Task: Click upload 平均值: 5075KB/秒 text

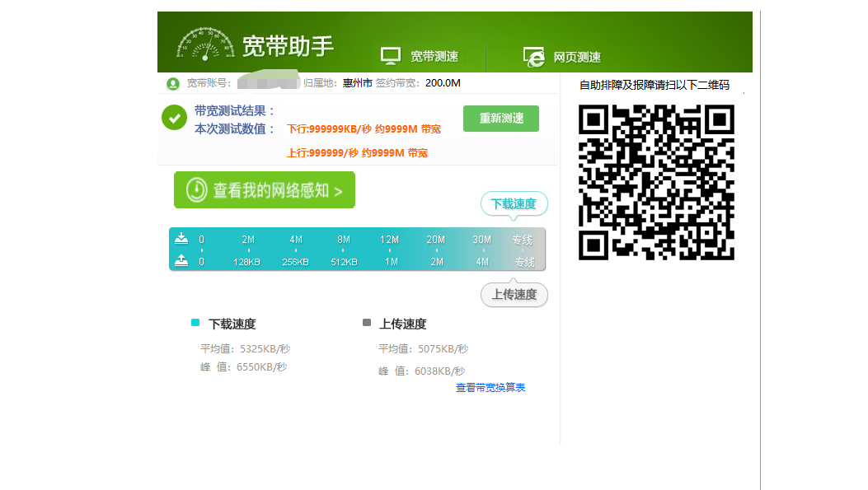Action: pyautogui.click(x=424, y=349)
